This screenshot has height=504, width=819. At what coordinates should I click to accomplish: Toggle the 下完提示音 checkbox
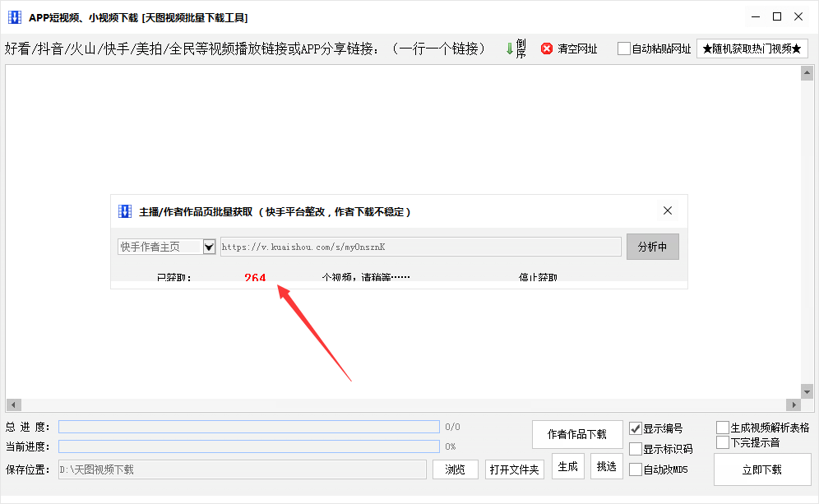pos(722,442)
